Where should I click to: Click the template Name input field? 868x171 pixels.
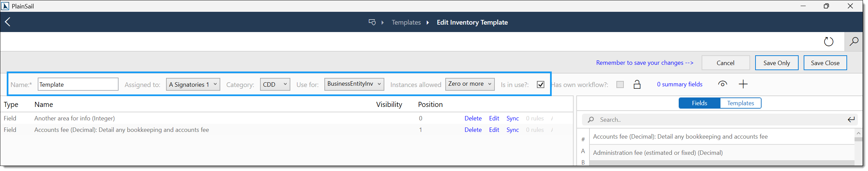point(78,84)
